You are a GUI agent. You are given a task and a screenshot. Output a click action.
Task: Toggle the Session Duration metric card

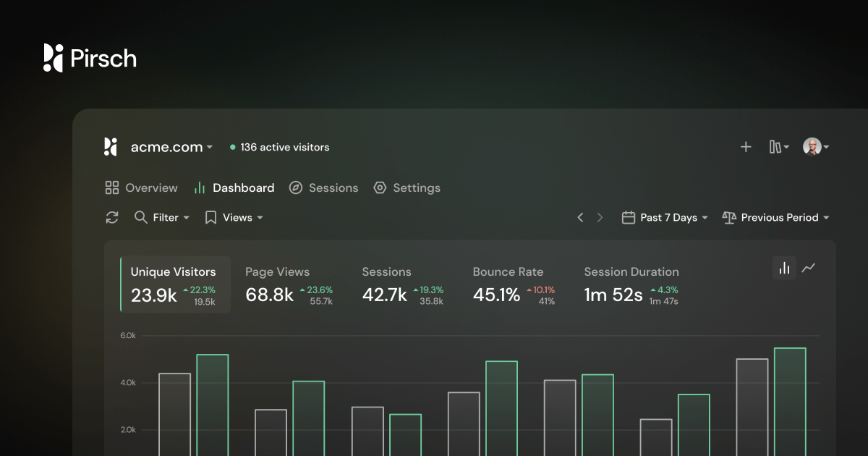coord(631,284)
